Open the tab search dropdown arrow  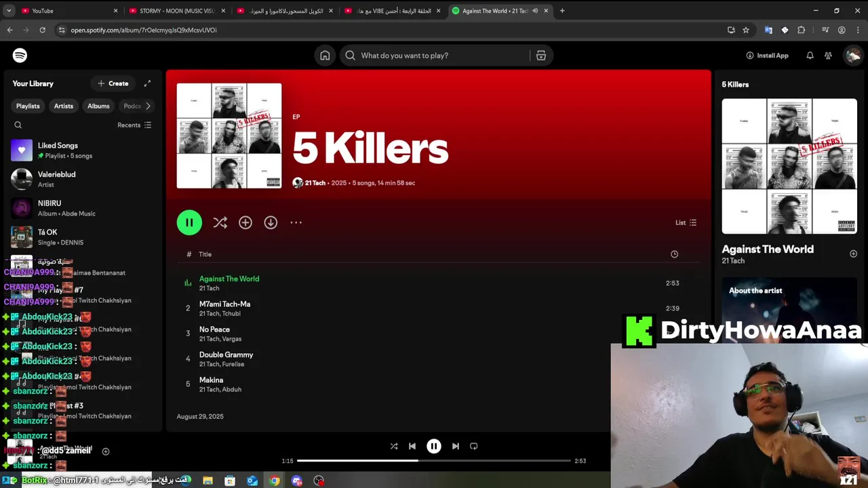[x=9, y=11]
